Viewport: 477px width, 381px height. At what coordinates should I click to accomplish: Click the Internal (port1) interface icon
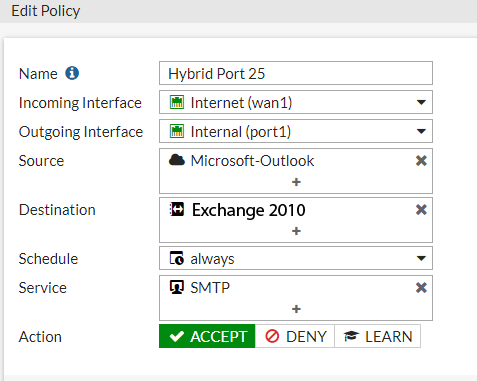pos(177,131)
